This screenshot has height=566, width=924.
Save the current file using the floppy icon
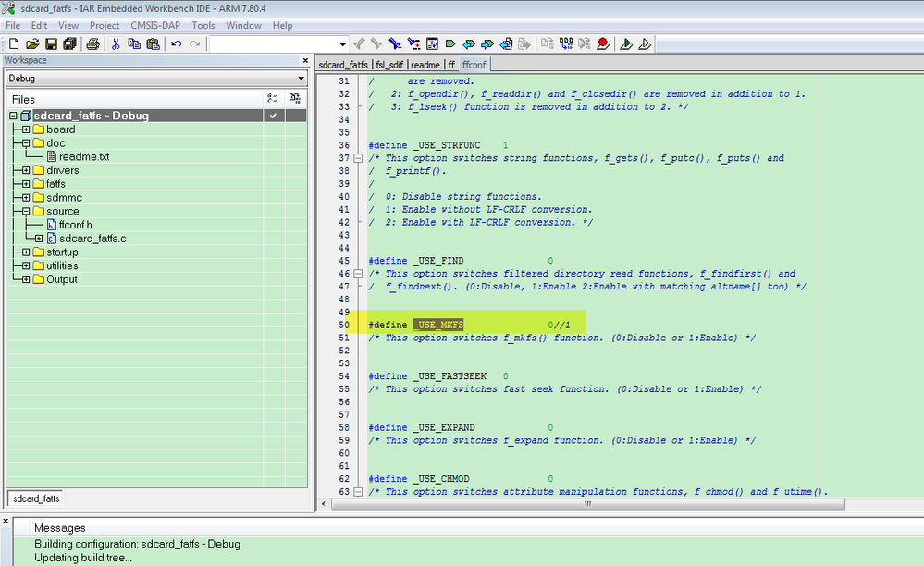[x=51, y=44]
